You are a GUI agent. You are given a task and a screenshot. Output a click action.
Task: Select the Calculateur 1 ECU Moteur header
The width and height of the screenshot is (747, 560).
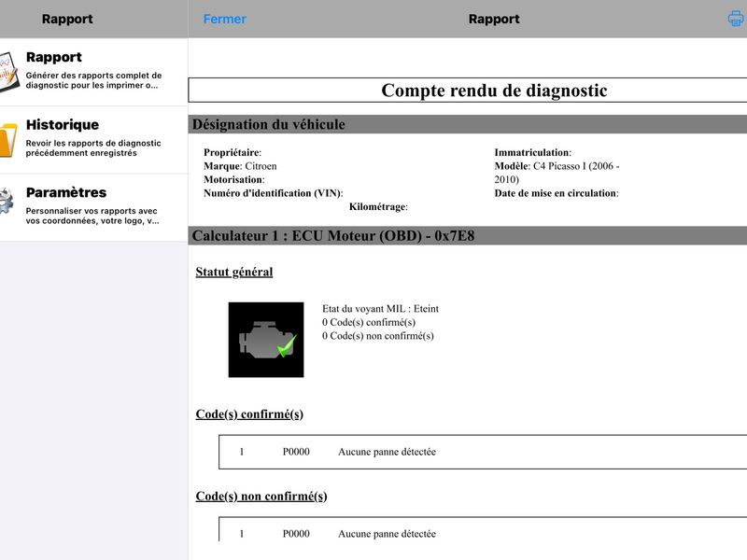(468, 236)
